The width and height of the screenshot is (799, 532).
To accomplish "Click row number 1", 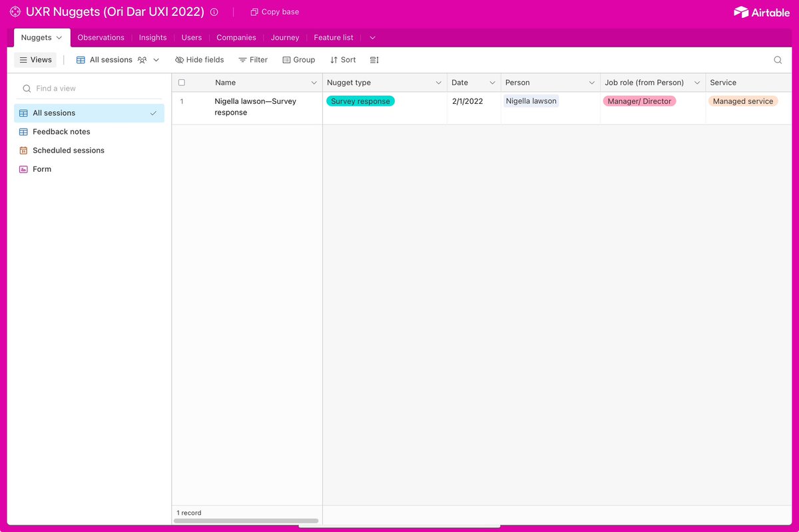I will coord(182,101).
